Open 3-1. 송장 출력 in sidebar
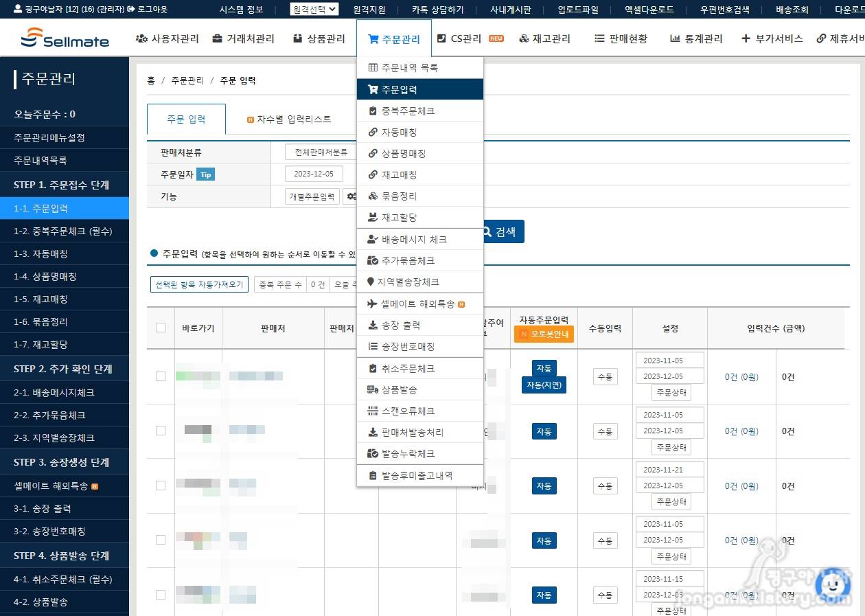 pos(65,508)
